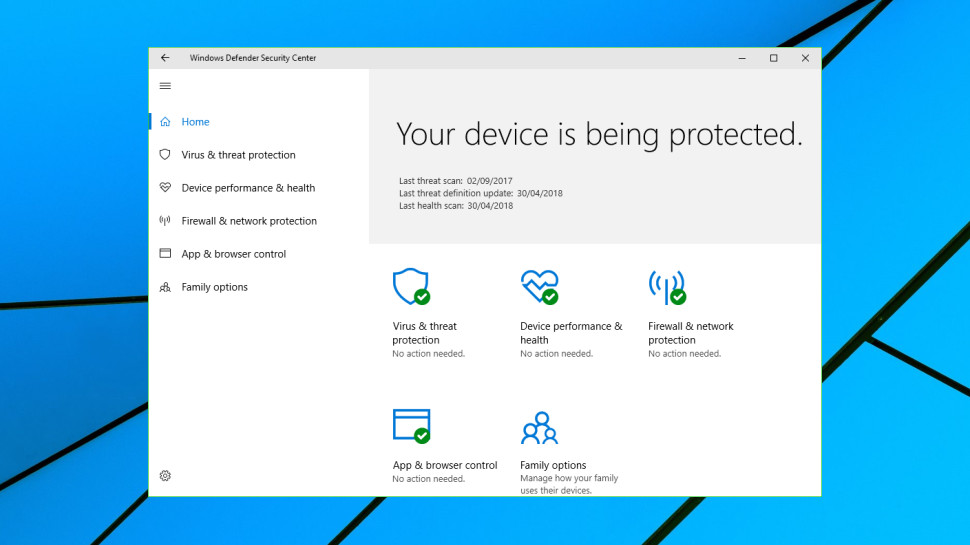The image size is (970, 545).
Task: Open Firewall & network protection from sidebar
Action: [249, 221]
